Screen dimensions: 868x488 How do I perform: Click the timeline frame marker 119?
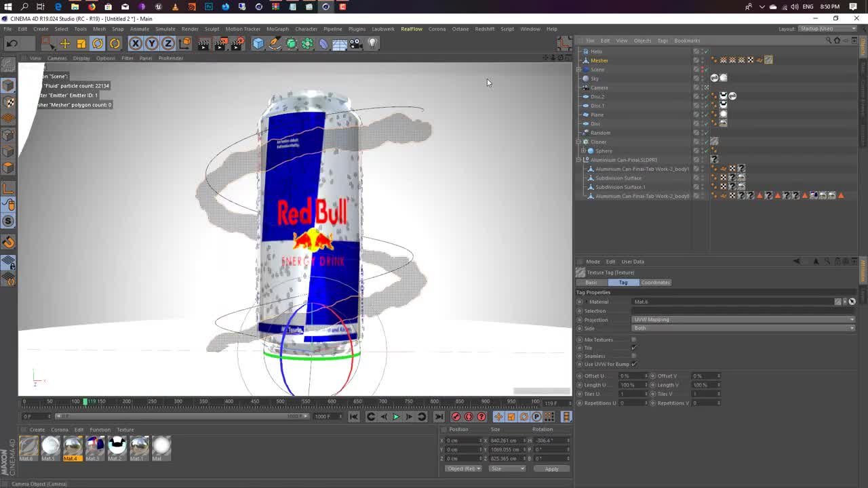coord(85,402)
